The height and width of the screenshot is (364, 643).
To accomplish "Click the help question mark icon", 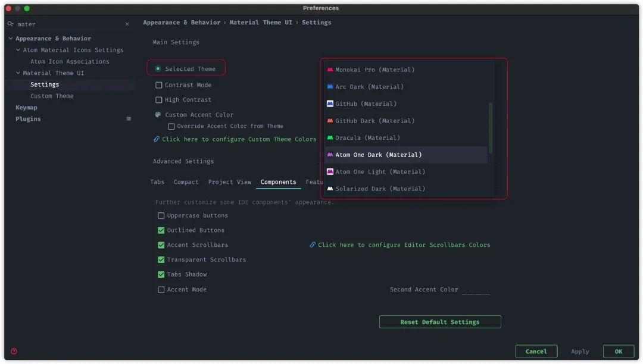I will (x=14, y=352).
